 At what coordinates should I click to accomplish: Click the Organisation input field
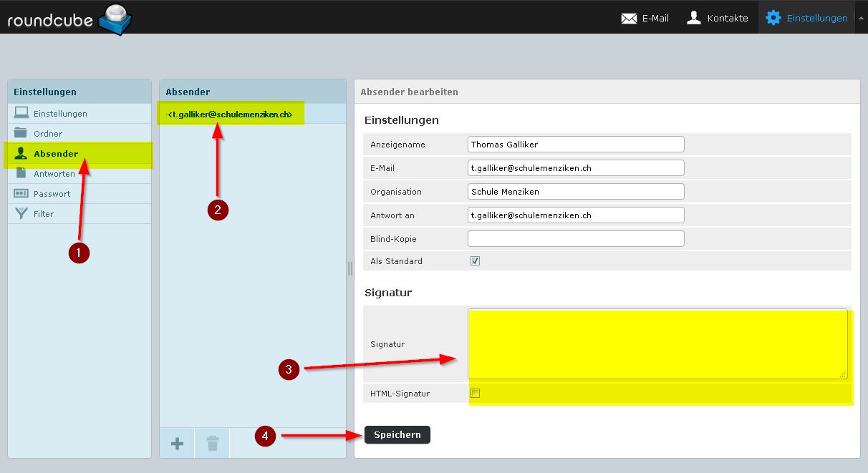pos(576,191)
